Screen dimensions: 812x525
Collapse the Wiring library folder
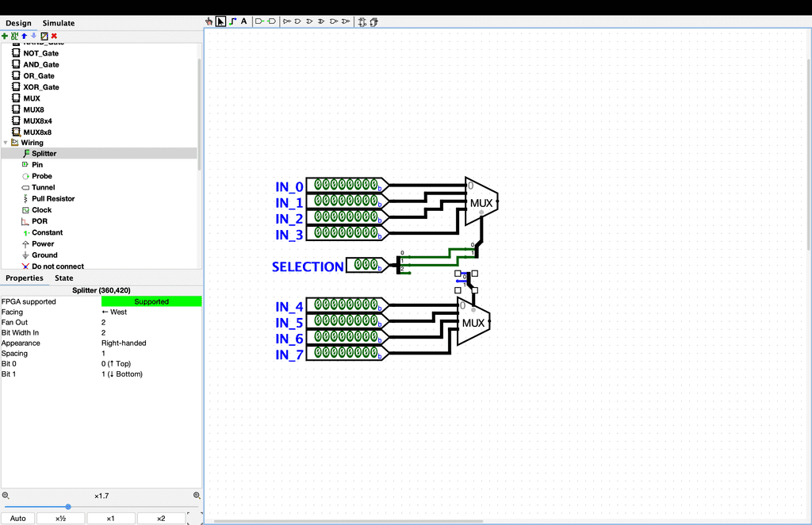tap(6, 143)
